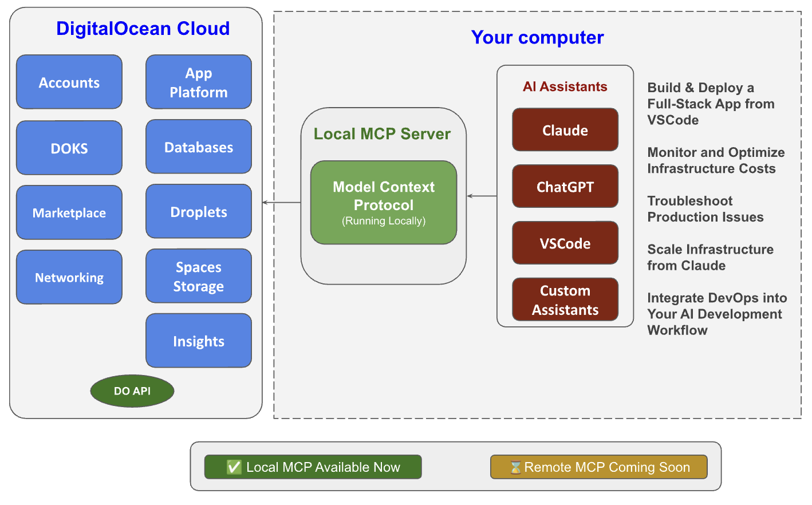Click the hourglass icon
The image size is (812, 505).
(x=515, y=467)
